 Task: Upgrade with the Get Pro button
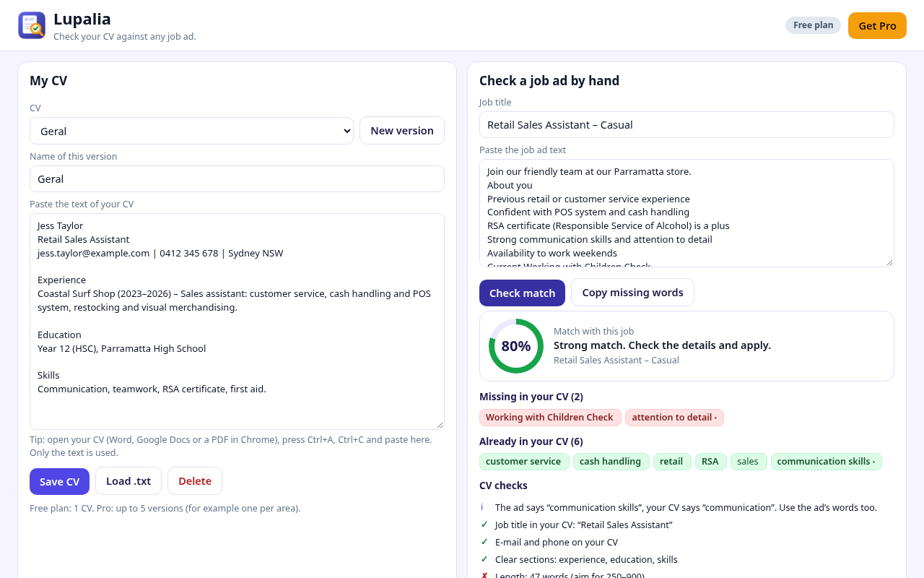pyautogui.click(x=877, y=26)
